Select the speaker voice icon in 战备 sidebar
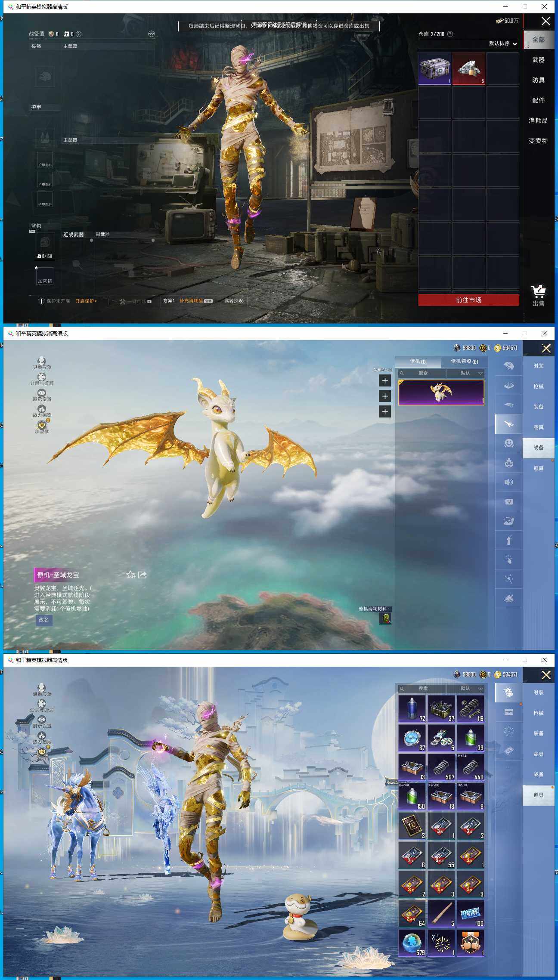Image resolution: width=558 pixels, height=980 pixels. (509, 482)
